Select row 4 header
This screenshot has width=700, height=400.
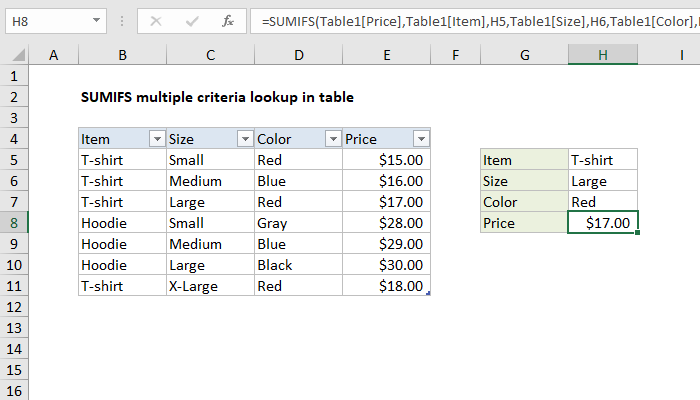tap(15, 139)
